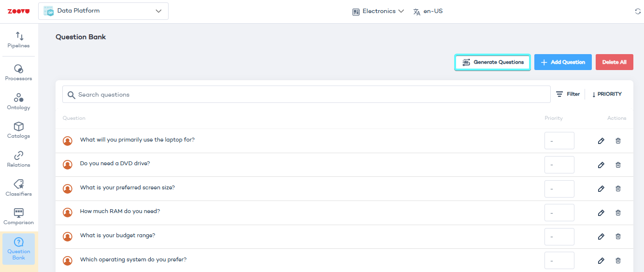Click priority box for the budget range question

(x=559, y=236)
